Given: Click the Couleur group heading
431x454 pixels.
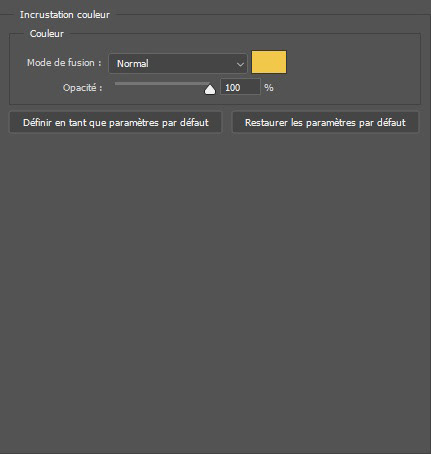Looking at the screenshot, I should (x=47, y=34).
